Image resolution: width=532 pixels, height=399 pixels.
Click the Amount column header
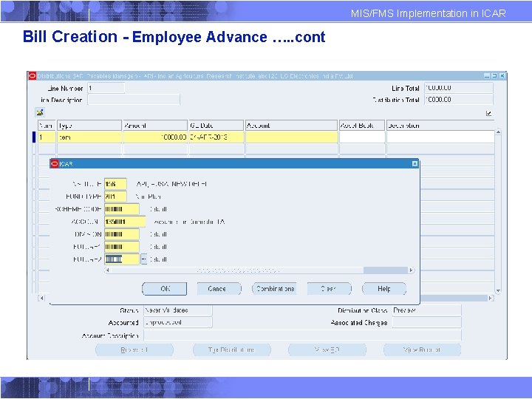pos(155,126)
